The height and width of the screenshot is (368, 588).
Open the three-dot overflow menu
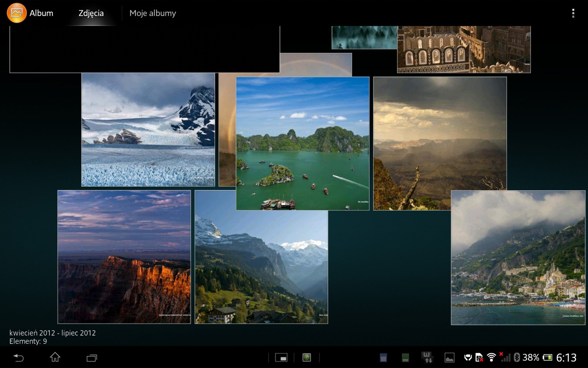click(x=573, y=13)
